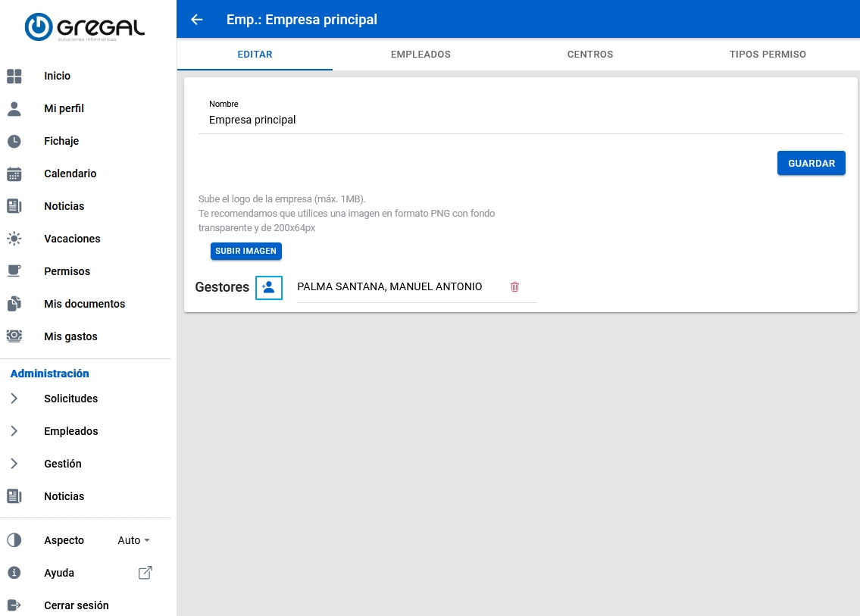Open the Aspecto Auto dropdown
Image resolution: width=860 pixels, height=616 pixels.
[134, 540]
